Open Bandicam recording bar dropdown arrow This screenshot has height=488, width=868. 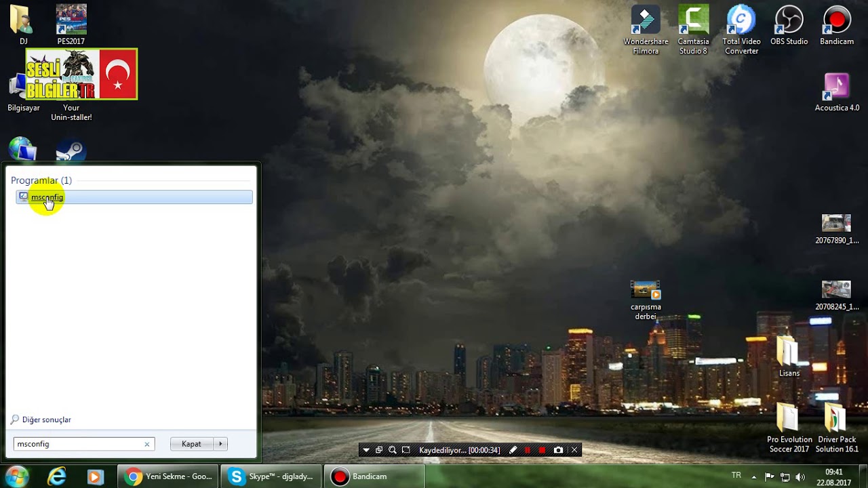coord(366,450)
